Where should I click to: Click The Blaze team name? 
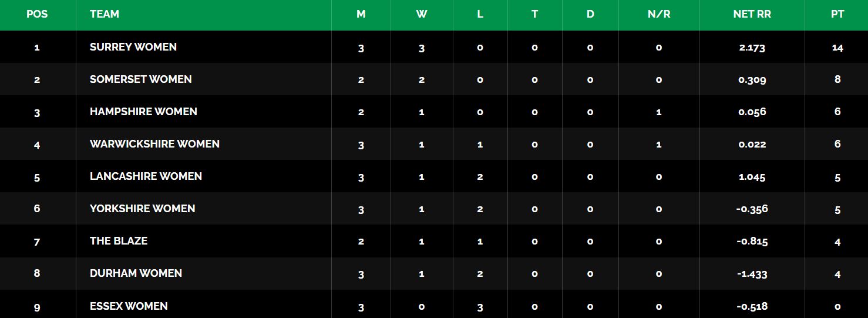coord(119,241)
